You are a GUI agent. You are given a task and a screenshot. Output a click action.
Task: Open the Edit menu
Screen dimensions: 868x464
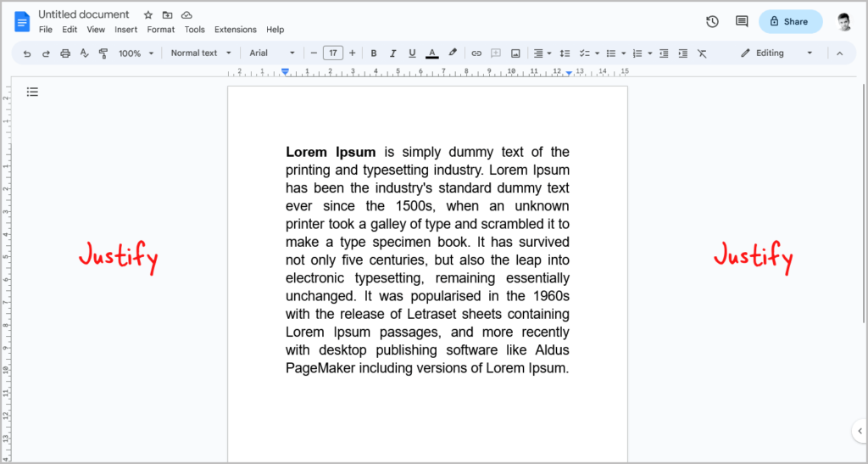pos(70,30)
